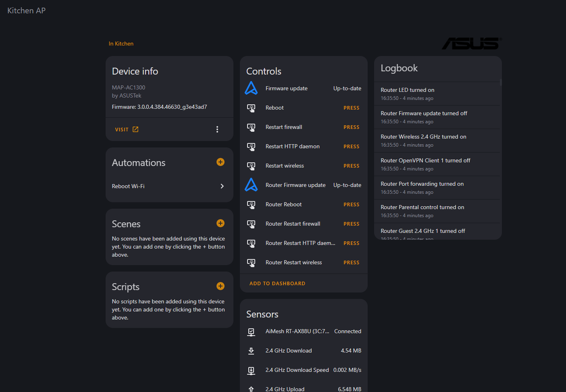The height and width of the screenshot is (392, 566).
Task: Click the AiMesh RT-AX88U sensor icon
Action: pos(251,332)
